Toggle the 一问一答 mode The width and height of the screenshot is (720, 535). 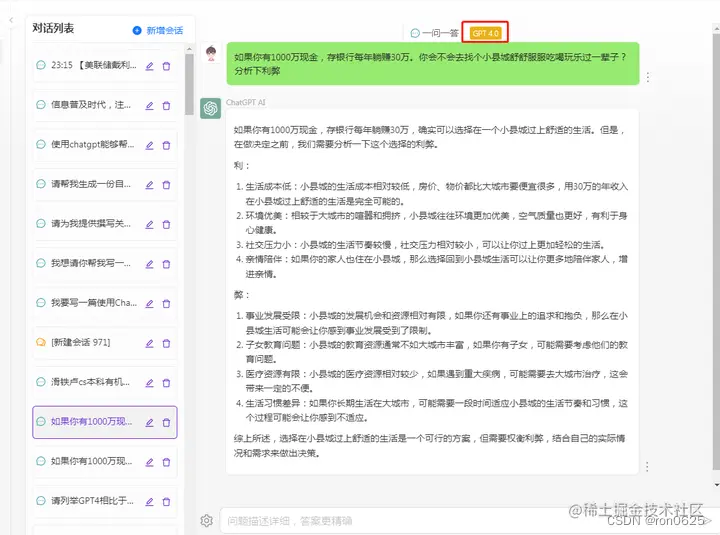pyautogui.click(x=434, y=33)
